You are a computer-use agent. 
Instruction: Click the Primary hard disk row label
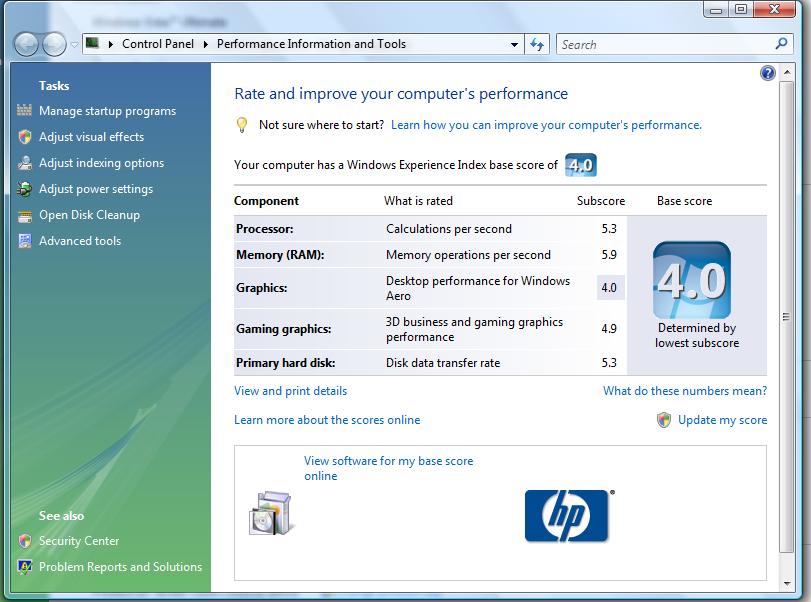click(x=286, y=363)
